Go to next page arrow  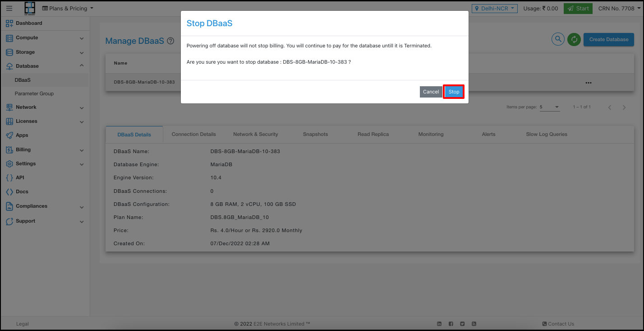pos(624,107)
